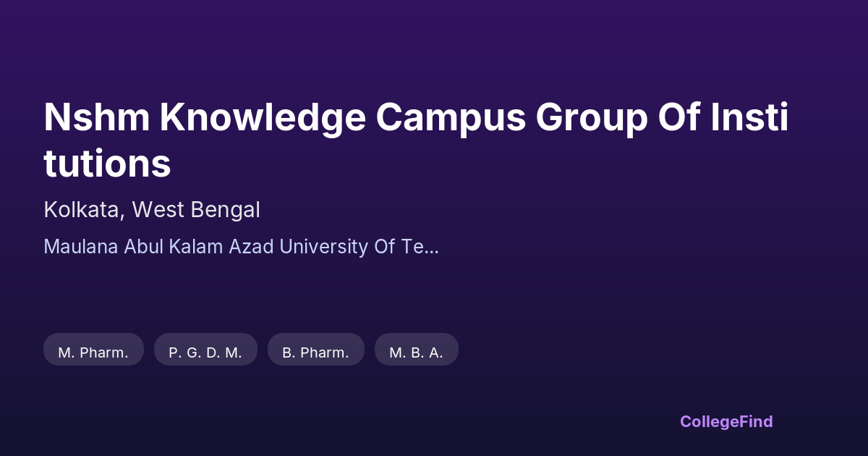Click the word 'Kolkata' in the location
The image size is (868, 456).
pos(83,210)
